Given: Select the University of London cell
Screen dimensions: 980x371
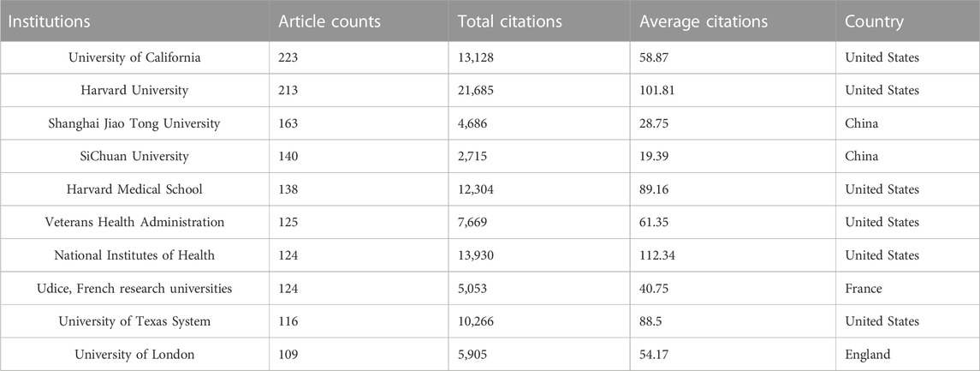Looking at the screenshot, I should [x=134, y=354].
